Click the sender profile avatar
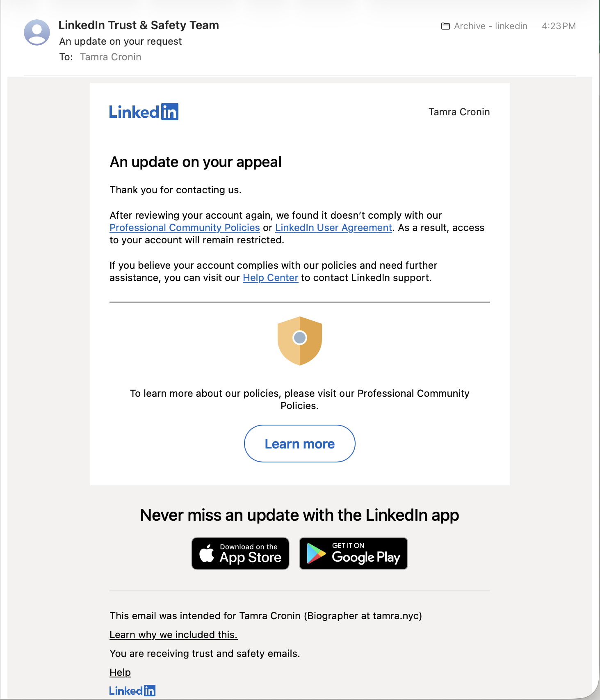 37,32
